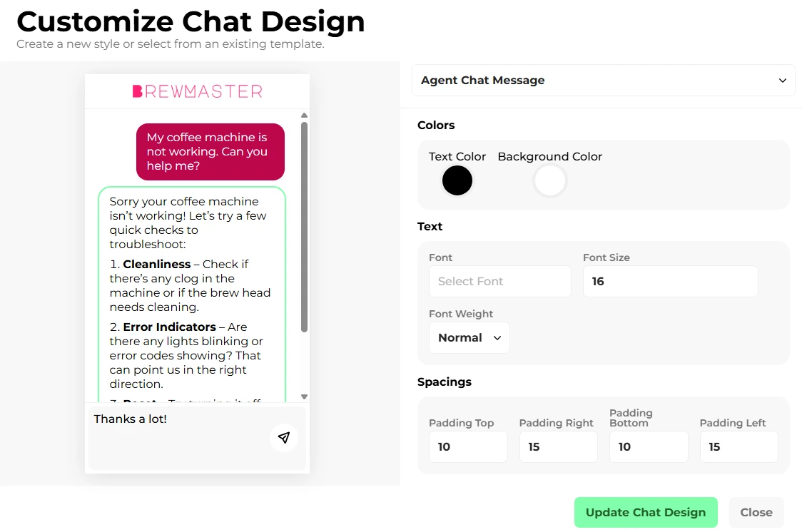This screenshot has height=532, width=802.
Task: Click the chat scrollbar down arrow
Action: [x=304, y=397]
